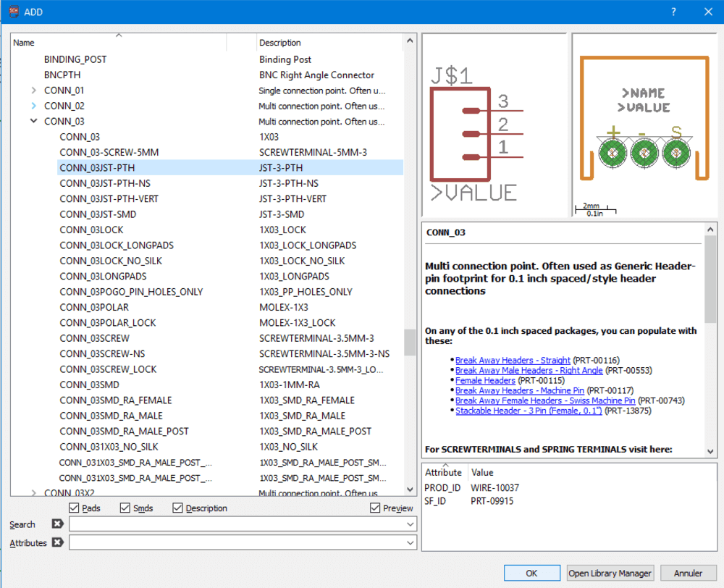Open the Search history dropdown arrow
This screenshot has height=588, width=724.
(x=410, y=524)
